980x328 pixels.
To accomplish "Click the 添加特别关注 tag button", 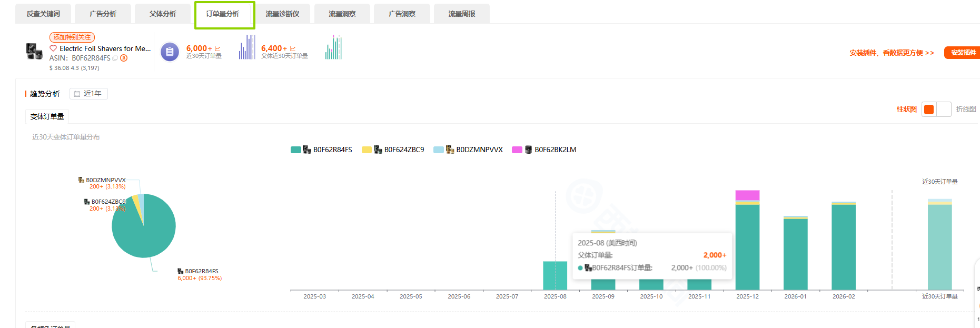I will click(72, 37).
